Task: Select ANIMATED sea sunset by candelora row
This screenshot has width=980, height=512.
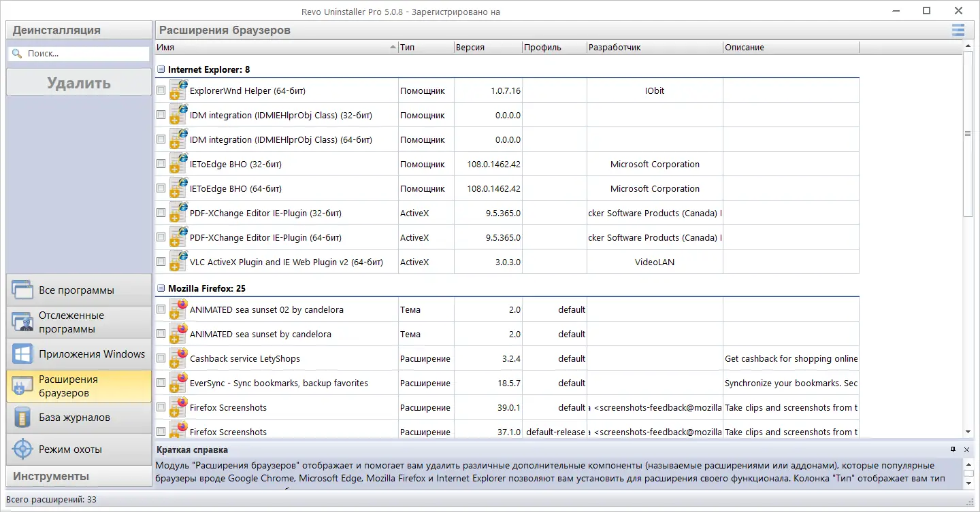Action: coord(507,334)
